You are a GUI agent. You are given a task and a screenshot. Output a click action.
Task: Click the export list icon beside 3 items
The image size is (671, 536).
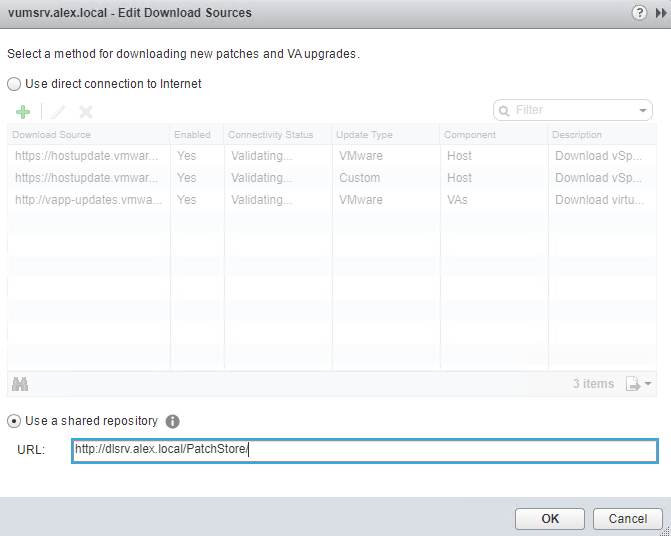pyautogui.click(x=633, y=384)
